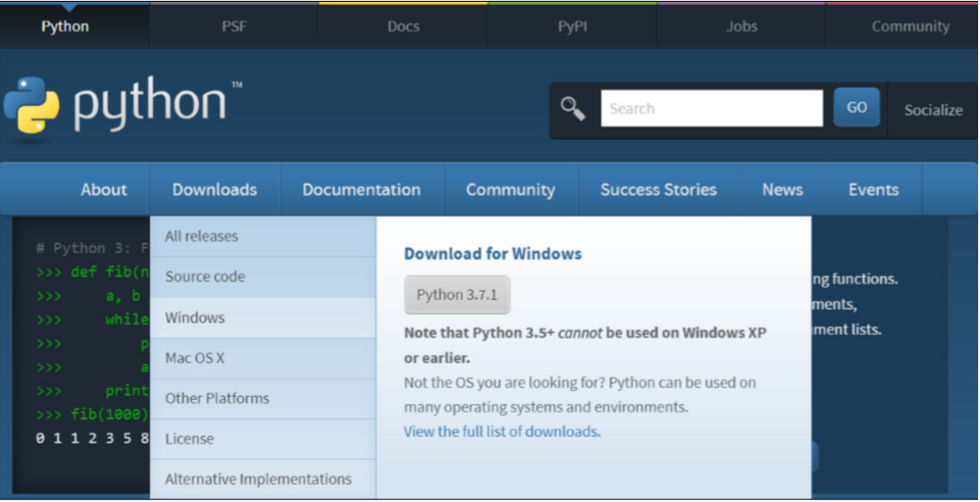Expand the Documentation navigation menu
Viewport: 980px width, 502px height.
pos(361,190)
